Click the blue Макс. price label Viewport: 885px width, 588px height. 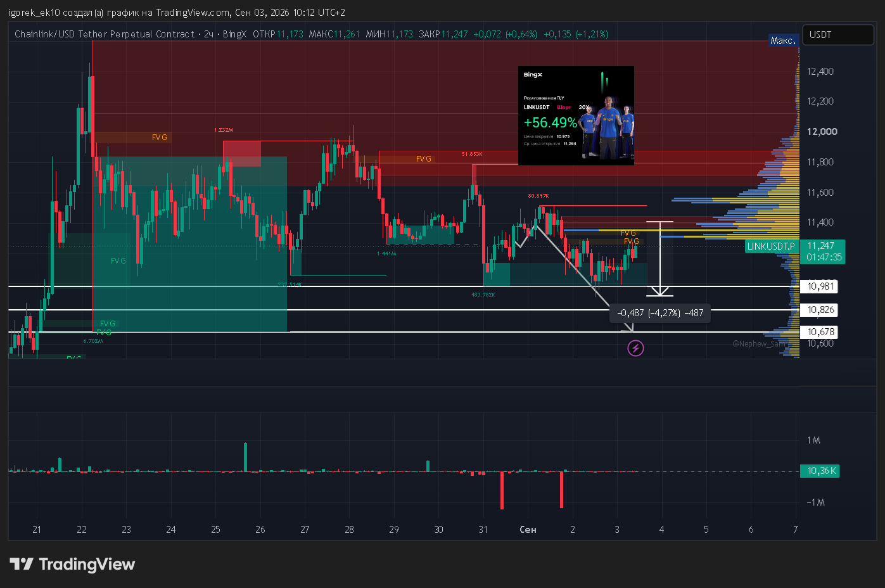point(783,40)
